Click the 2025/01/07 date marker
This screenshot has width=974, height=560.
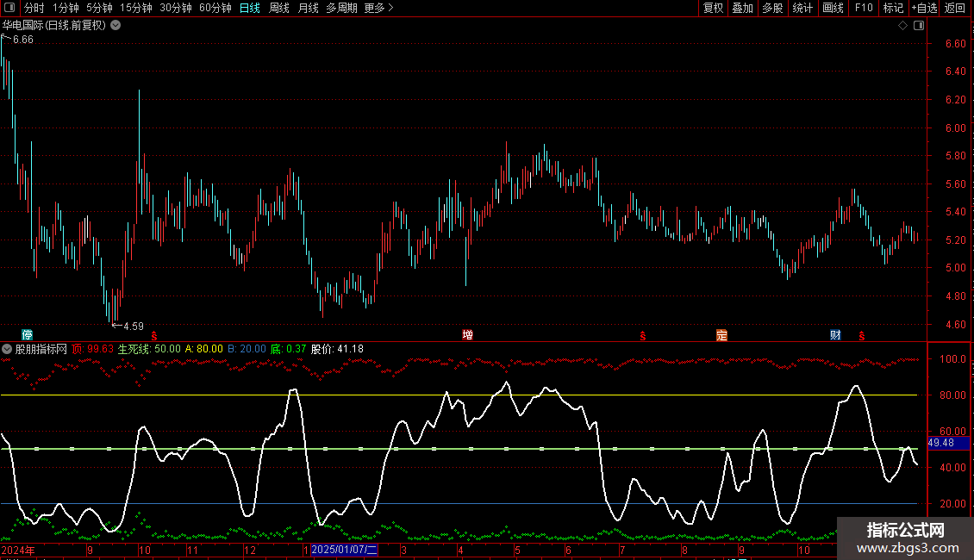[344, 550]
